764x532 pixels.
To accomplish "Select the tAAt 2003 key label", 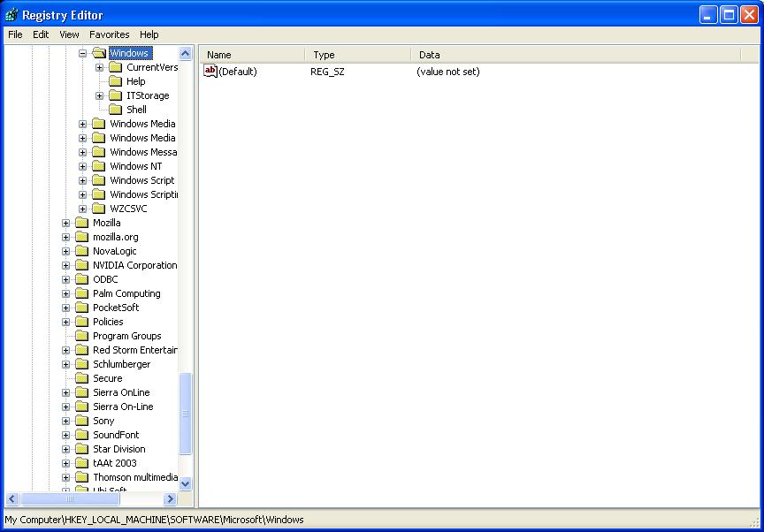I will [115, 463].
